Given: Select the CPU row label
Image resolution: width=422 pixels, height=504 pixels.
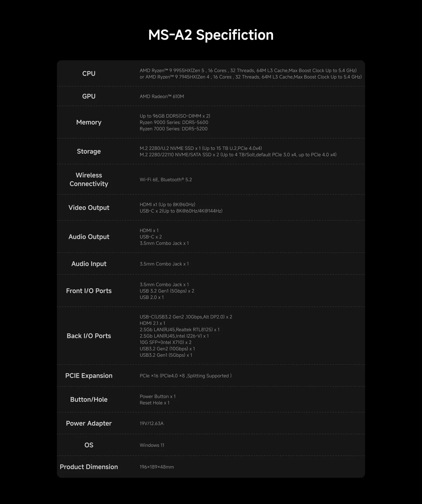Looking at the screenshot, I should (x=89, y=73).
